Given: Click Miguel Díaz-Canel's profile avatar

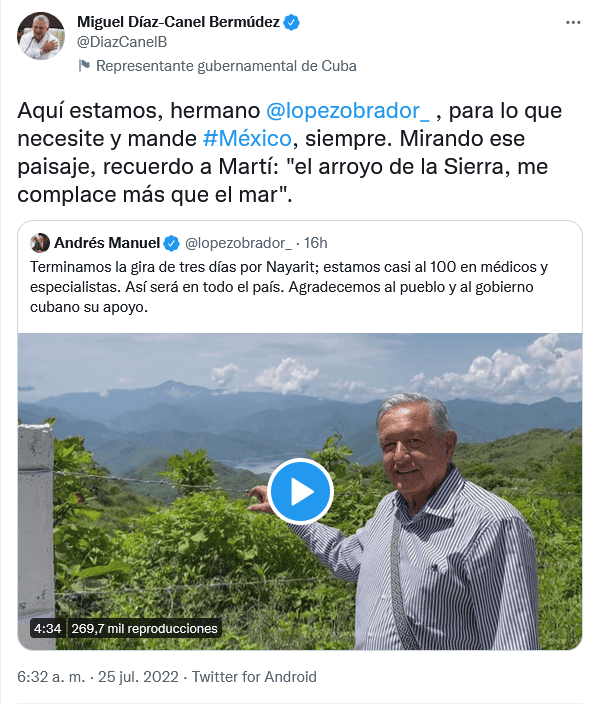Looking at the screenshot, I should tap(41, 36).
